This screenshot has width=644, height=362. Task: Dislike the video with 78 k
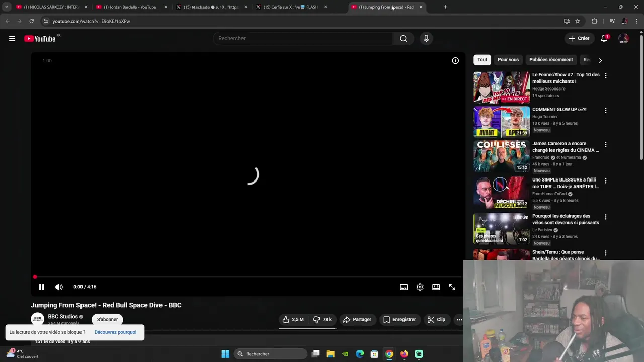click(x=322, y=320)
